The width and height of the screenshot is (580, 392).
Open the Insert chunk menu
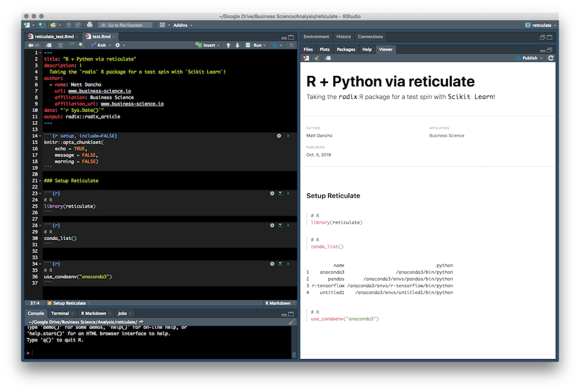pyautogui.click(x=208, y=45)
